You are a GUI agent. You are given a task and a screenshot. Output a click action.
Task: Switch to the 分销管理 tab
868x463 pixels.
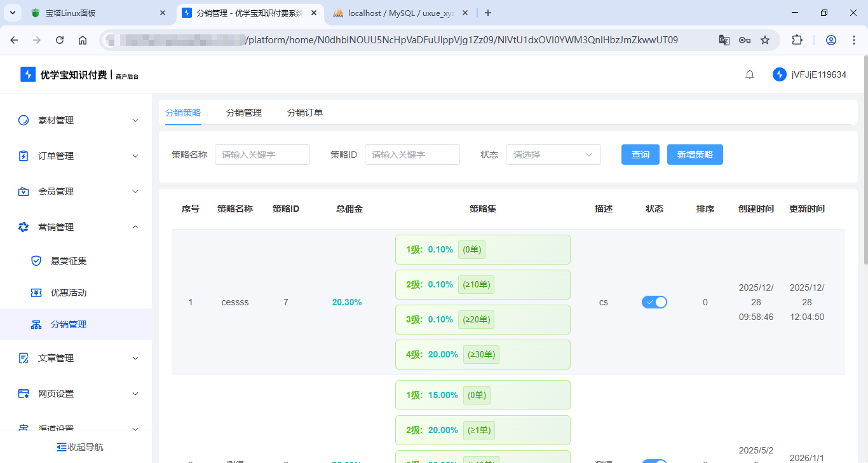(244, 113)
